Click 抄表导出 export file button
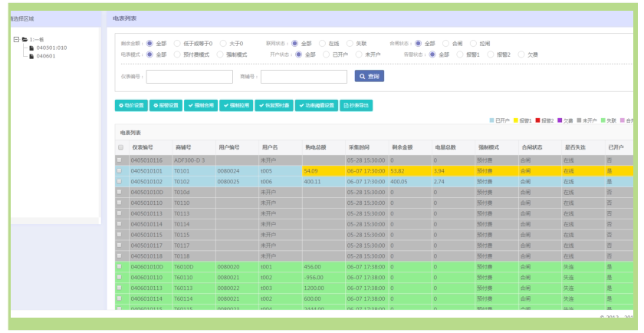 pyautogui.click(x=356, y=106)
